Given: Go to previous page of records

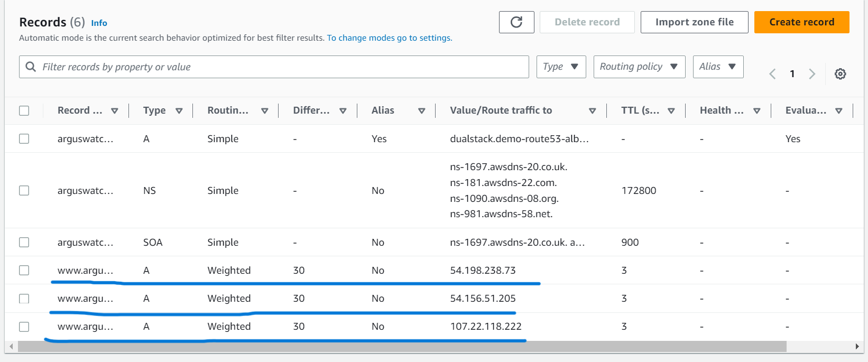Looking at the screenshot, I should coord(772,74).
